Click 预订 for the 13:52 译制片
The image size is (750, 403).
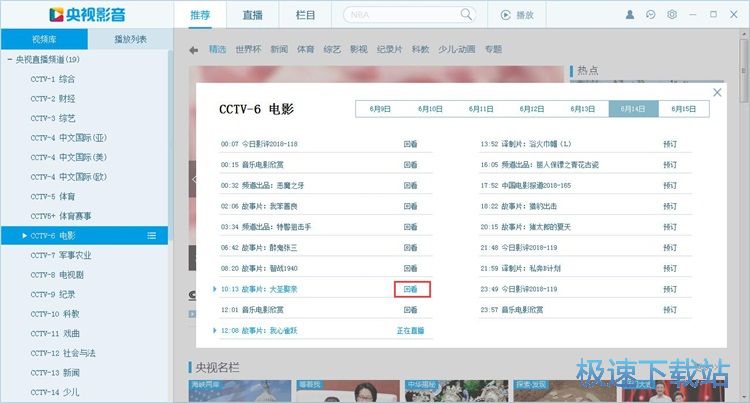tap(670, 144)
